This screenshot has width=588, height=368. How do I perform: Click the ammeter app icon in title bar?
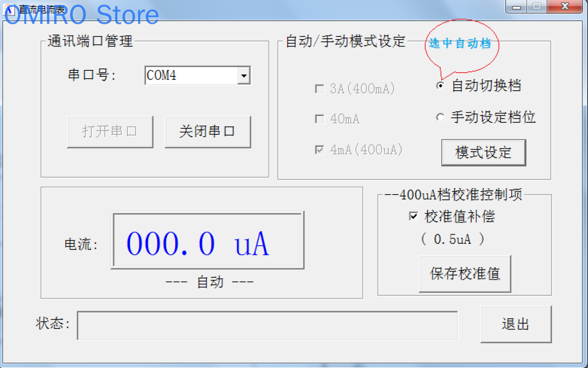point(9,8)
